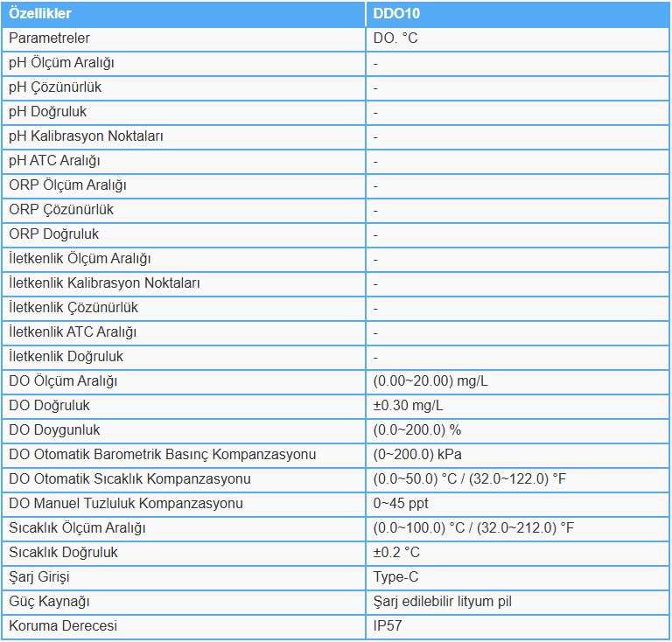Select the '0~45 ppt' value
This screenshot has width=672, height=642.
[401, 504]
